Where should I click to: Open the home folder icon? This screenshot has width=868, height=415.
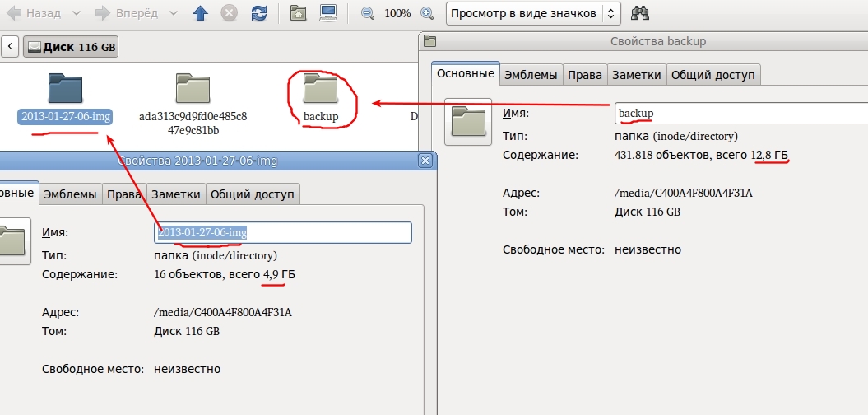tap(299, 13)
